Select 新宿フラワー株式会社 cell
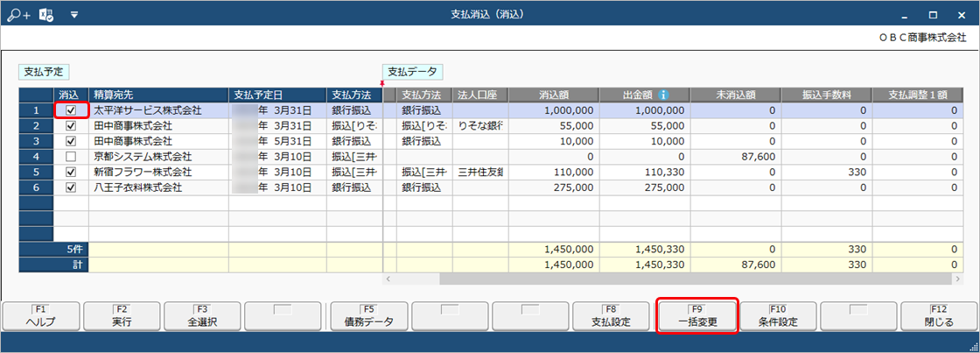This screenshot has width=980, height=353. [158, 172]
